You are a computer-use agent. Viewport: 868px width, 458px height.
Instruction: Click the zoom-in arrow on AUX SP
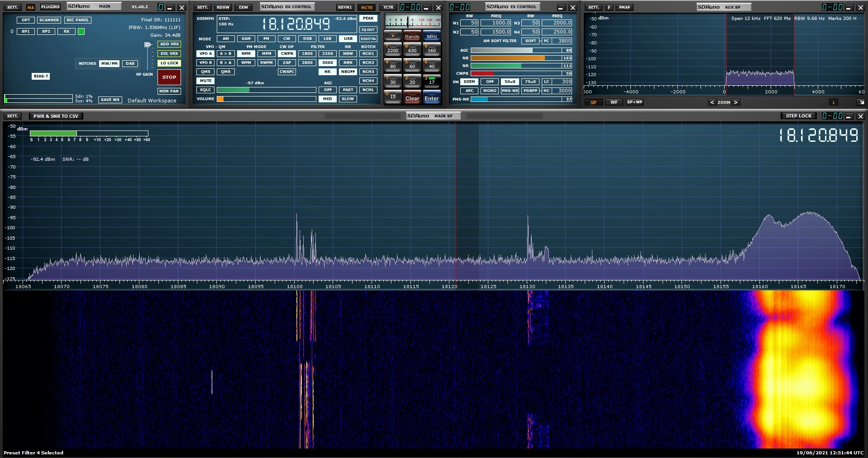[736, 102]
